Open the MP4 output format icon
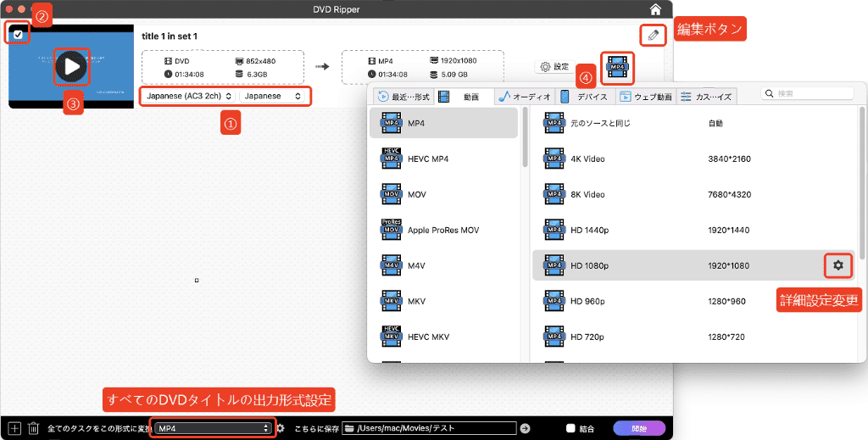The image size is (868, 440). 617,67
